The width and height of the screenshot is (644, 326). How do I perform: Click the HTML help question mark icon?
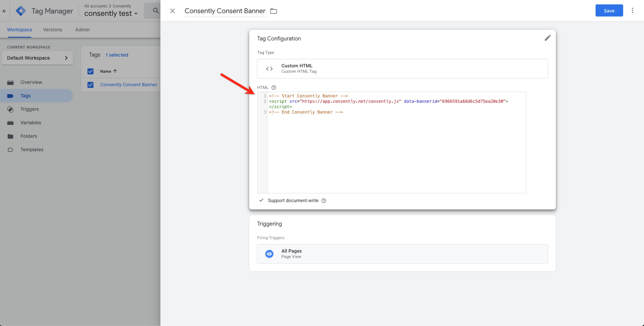[274, 87]
